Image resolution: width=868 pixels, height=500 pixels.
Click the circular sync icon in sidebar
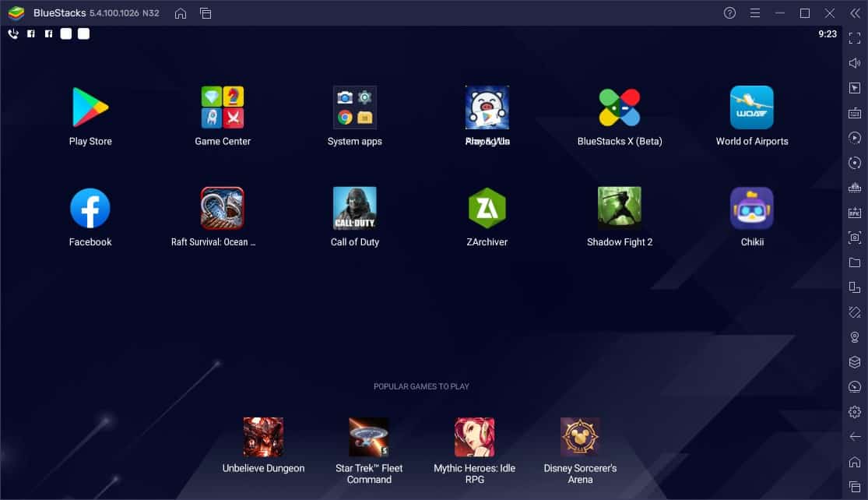point(855,163)
